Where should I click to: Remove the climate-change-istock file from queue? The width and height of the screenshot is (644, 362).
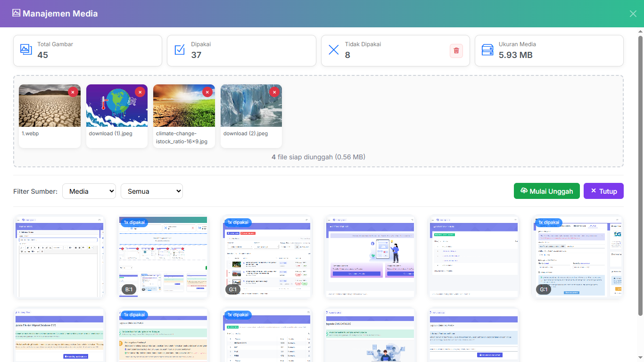point(207,92)
